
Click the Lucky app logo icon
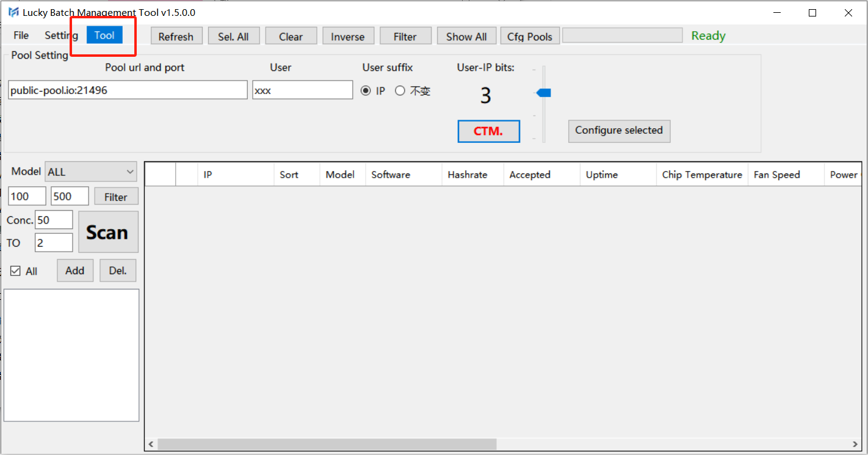(13, 13)
